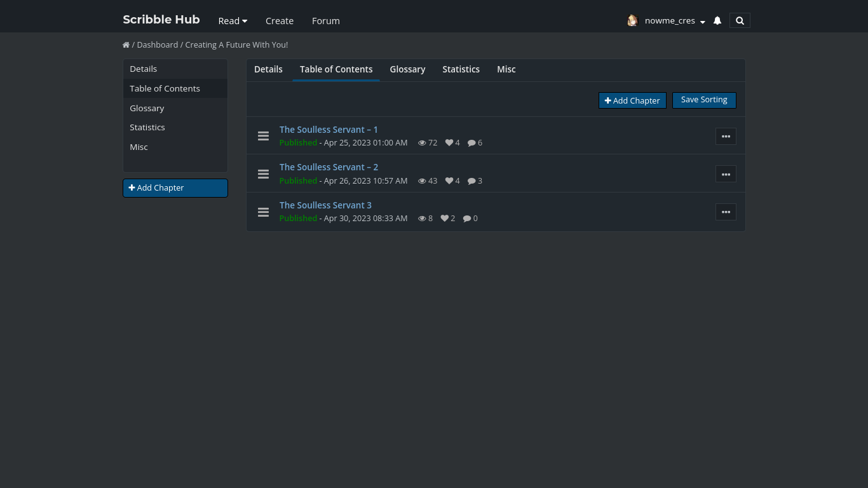Open the ellipsis options for The Soulless Servant 3

(x=726, y=212)
